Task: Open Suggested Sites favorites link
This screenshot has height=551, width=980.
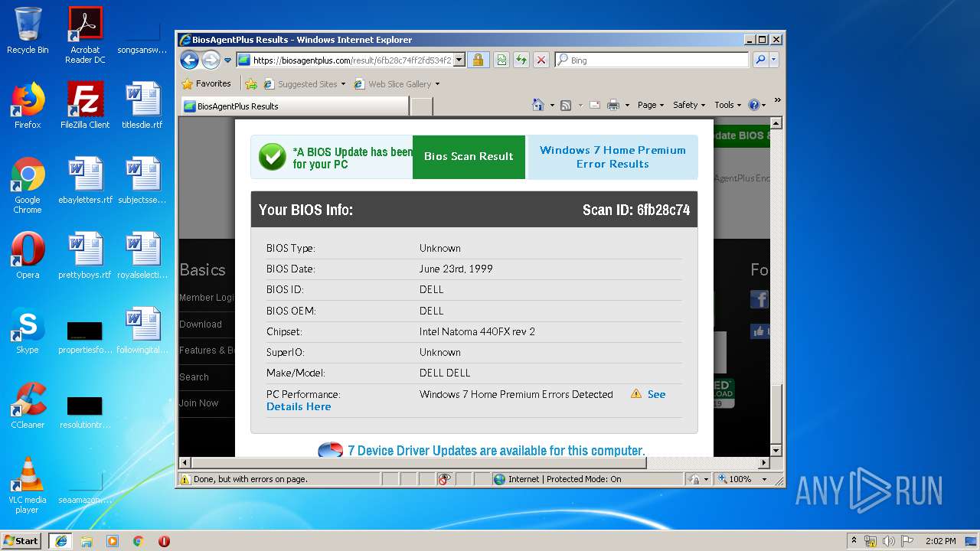Action: (x=305, y=84)
